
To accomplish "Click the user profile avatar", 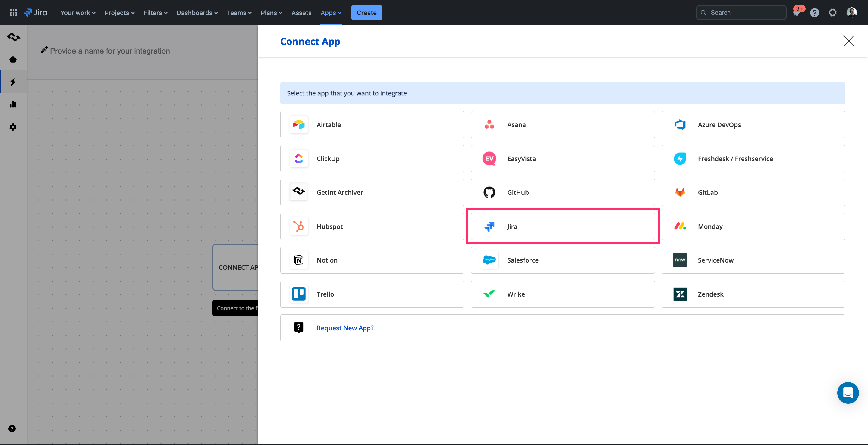I will pyautogui.click(x=851, y=13).
